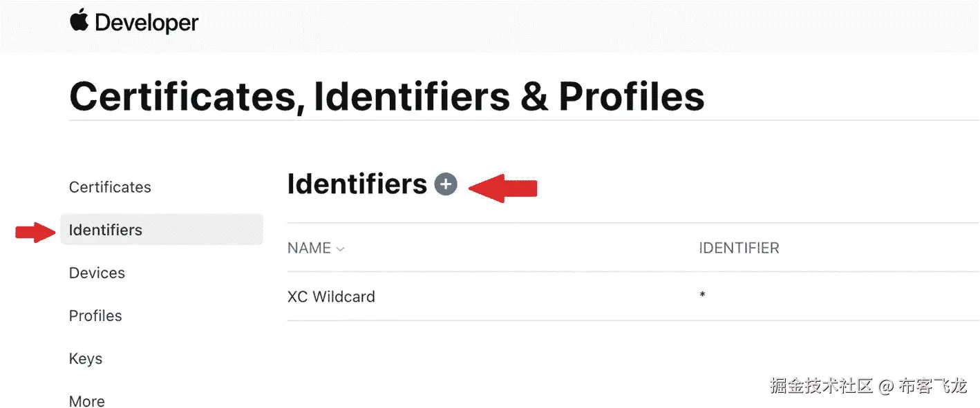This screenshot has width=980, height=408.
Task: Click the IDENTIFIER column header
Action: point(739,248)
